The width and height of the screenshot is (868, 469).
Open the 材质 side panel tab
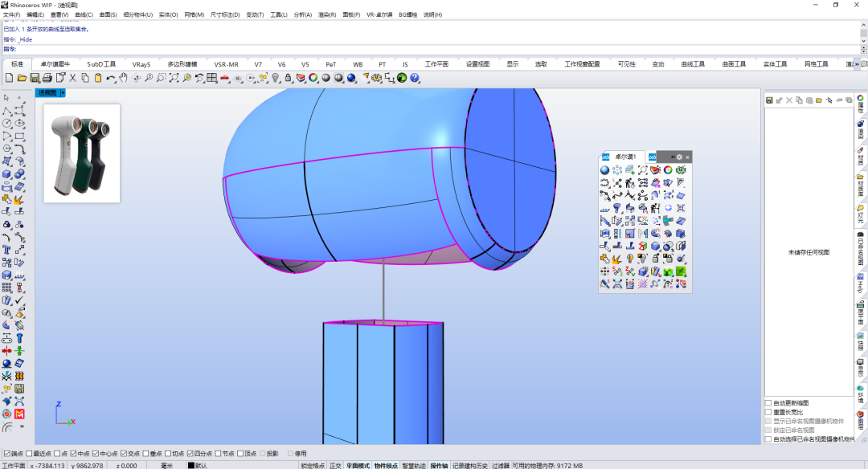coord(861,157)
